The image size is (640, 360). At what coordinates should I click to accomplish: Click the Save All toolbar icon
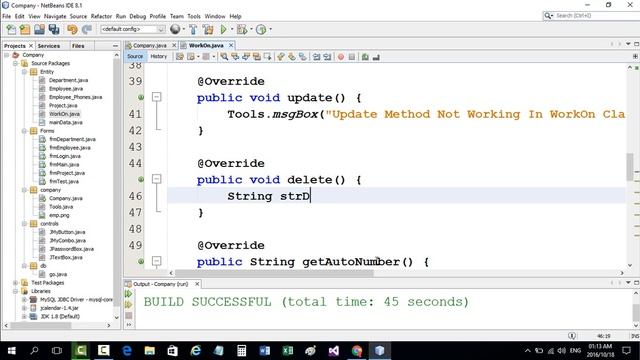click(x=54, y=29)
